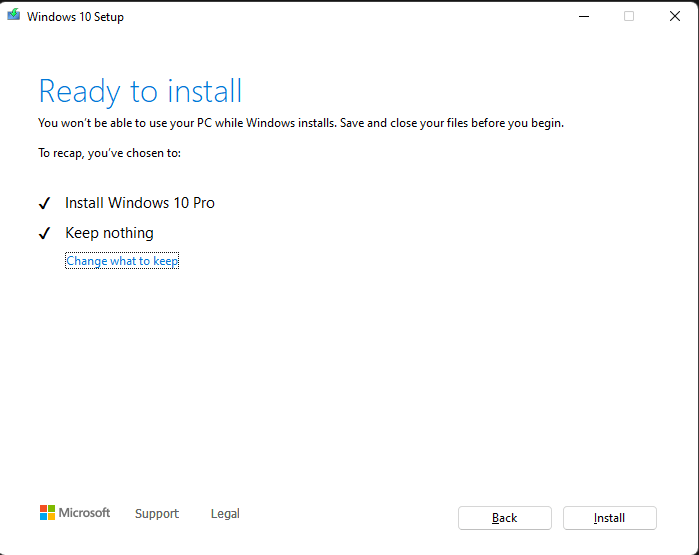The image size is (699, 555).
Task: Click the Windows 10 Setup title bar icon
Action: (x=14, y=15)
